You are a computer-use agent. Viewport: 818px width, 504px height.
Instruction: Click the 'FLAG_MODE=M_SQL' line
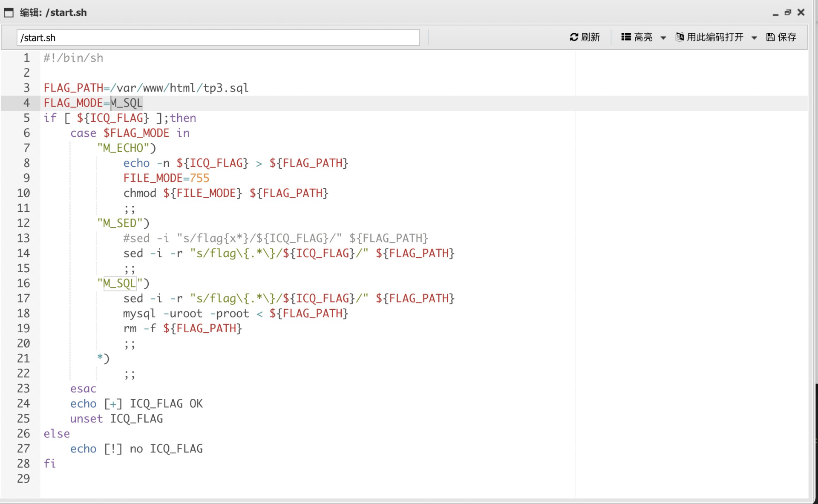pyautogui.click(x=93, y=103)
